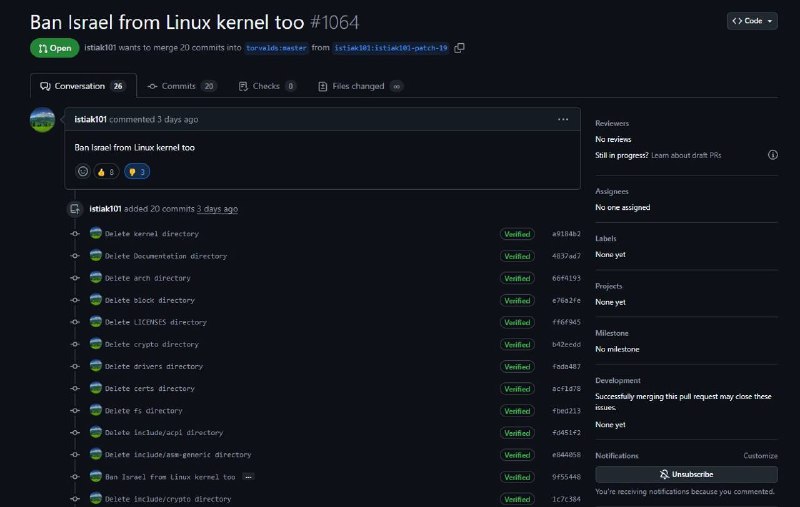The width and height of the screenshot is (800, 507).
Task: Click istiak101 username in comment header
Action: click(x=90, y=119)
